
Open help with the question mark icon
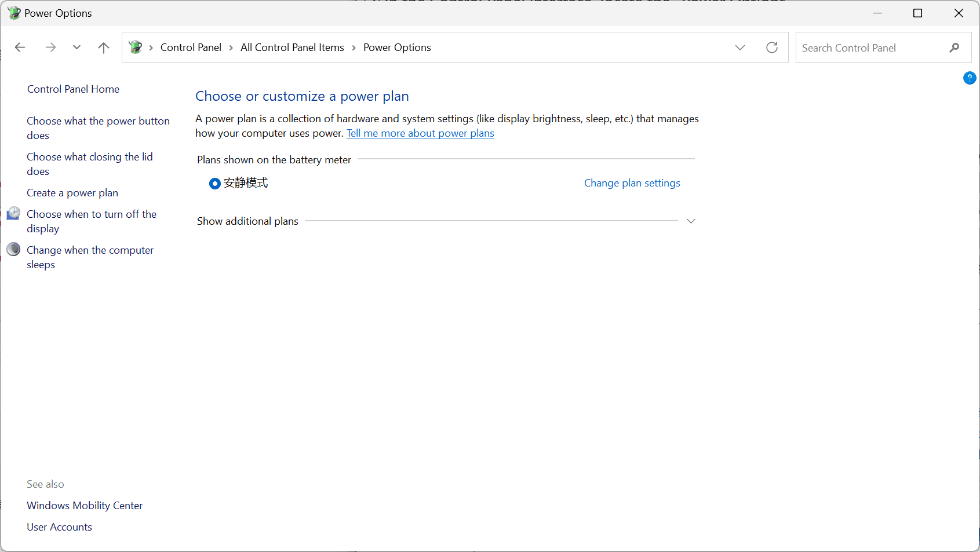tap(970, 78)
